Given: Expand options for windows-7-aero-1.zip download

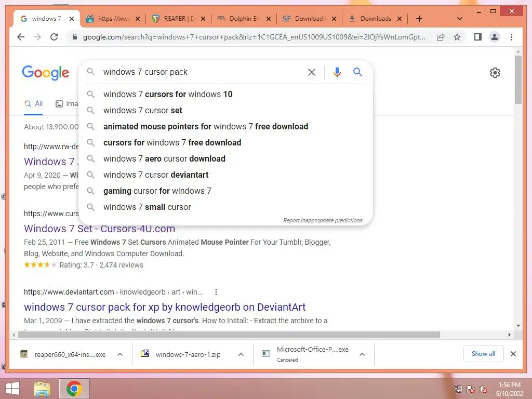Looking at the screenshot, I should (241, 354).
